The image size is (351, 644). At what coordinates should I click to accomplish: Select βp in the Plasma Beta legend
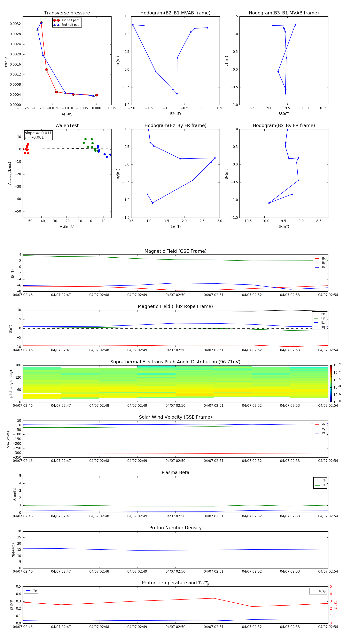point(320,480)
